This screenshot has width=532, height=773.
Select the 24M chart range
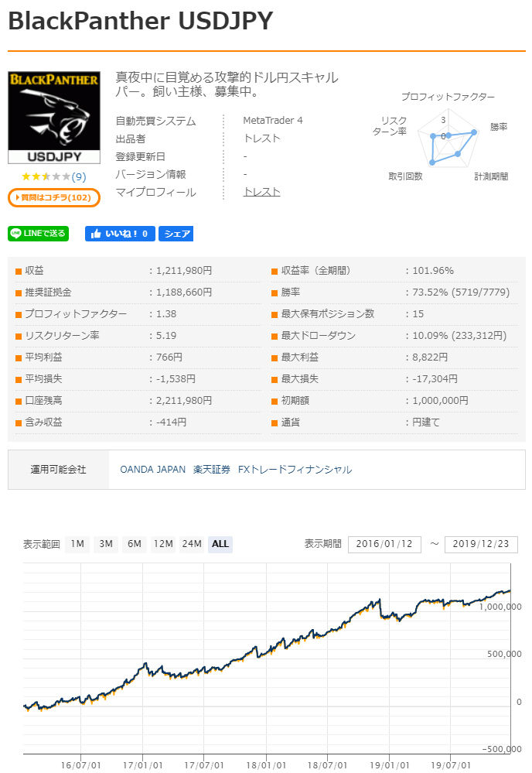pyautogui.click(x=192, y=544)
